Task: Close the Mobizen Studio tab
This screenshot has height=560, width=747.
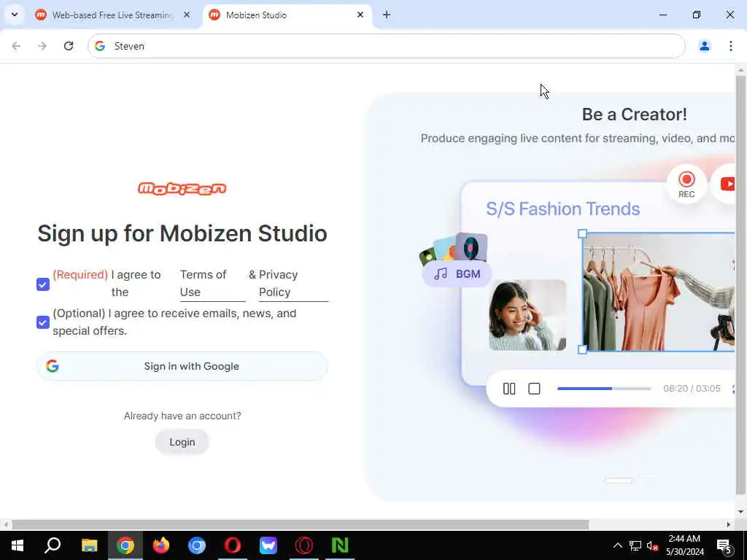Action: [x=360, y=15]
